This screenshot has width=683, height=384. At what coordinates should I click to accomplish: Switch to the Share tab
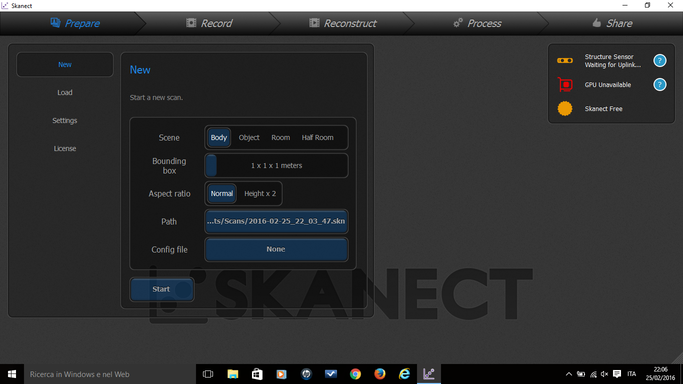pos(612,23)
